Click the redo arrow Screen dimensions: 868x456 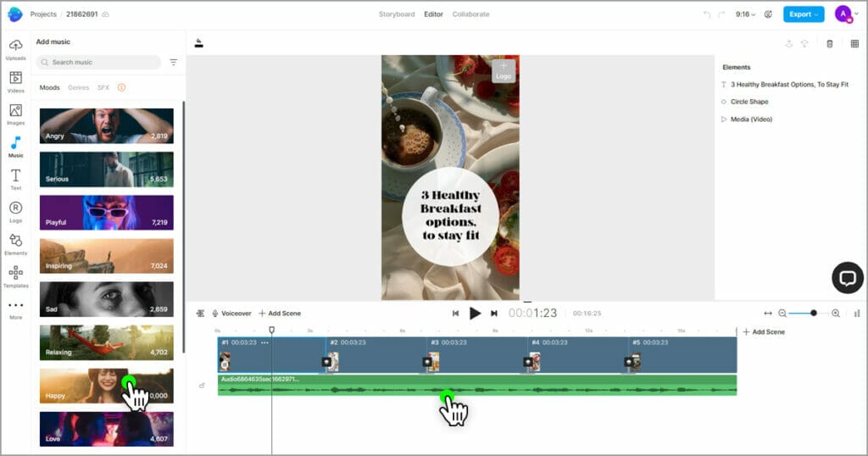721,14
